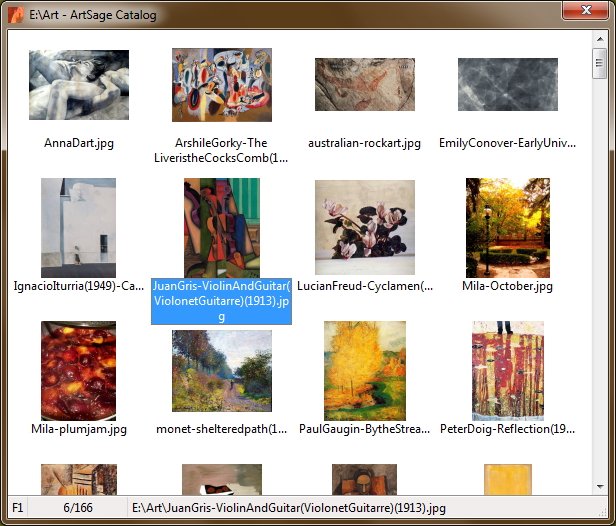The image size is (616, 526).
Task: Select the LucianFreud Cyclamen thumbnail
Action: tap(365, 227)
